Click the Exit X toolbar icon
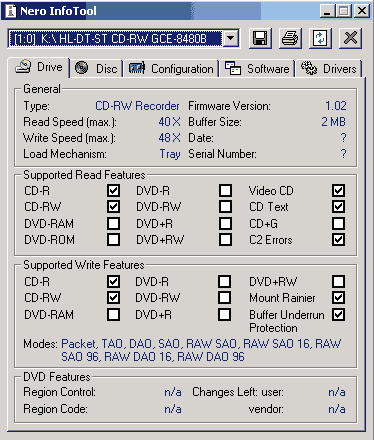This screenshot has height=440, width=374. point(350,38)
